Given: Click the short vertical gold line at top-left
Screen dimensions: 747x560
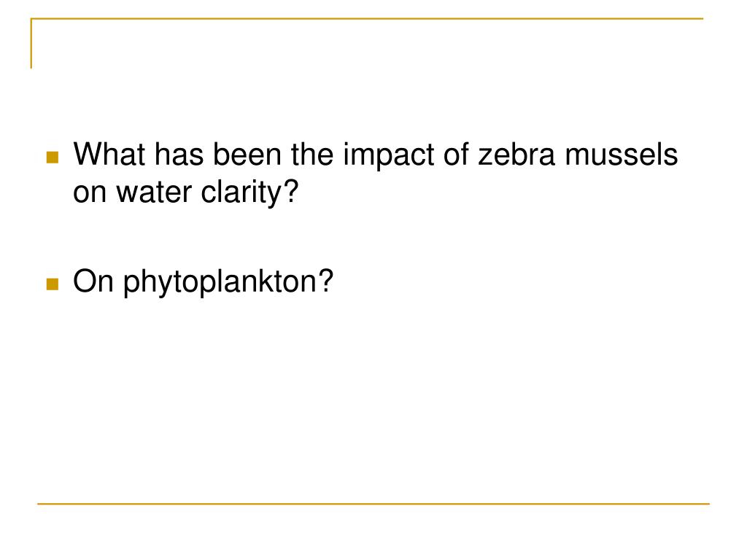Looking at the screenshot, I should [31, 43].
